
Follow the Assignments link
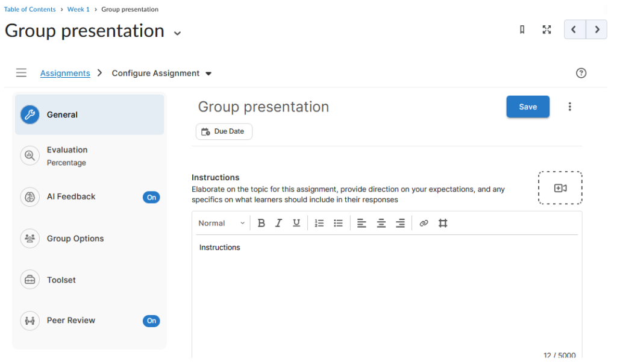(65, 73)
